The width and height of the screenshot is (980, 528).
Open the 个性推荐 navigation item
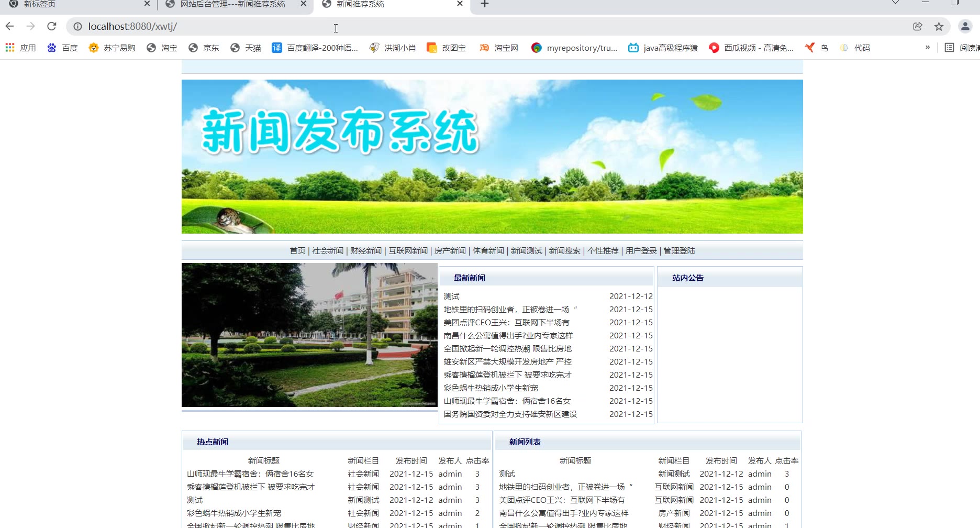click(x=603, y=251)
